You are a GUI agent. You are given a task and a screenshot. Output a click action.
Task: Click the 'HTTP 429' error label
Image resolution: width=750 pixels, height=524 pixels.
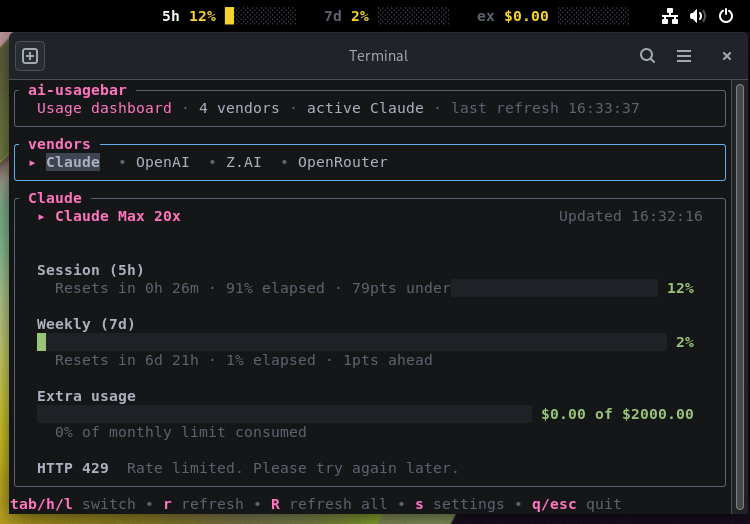73,468
